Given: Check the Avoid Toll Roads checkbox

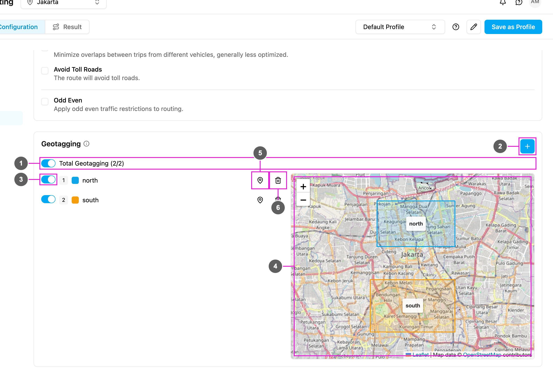Looking at the screenshot, I should pyautogui.click(x=45, y=71).
